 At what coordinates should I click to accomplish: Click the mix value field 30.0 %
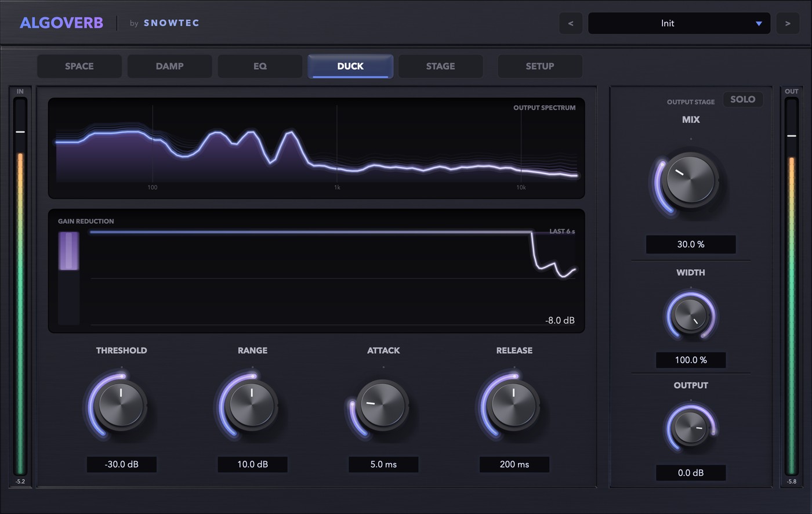tap(691, 244)
